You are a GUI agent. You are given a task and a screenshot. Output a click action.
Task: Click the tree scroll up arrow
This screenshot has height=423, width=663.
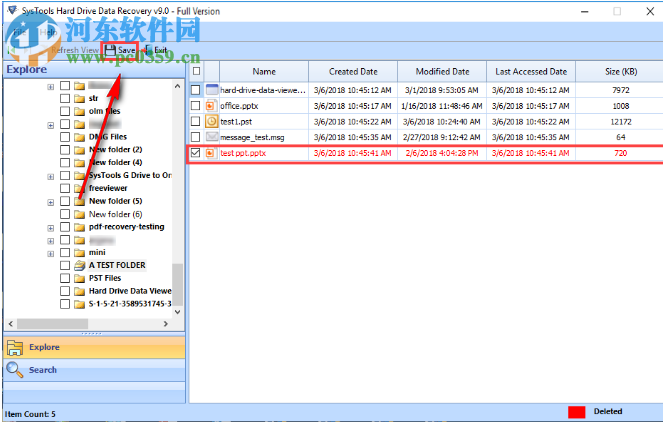178,86
